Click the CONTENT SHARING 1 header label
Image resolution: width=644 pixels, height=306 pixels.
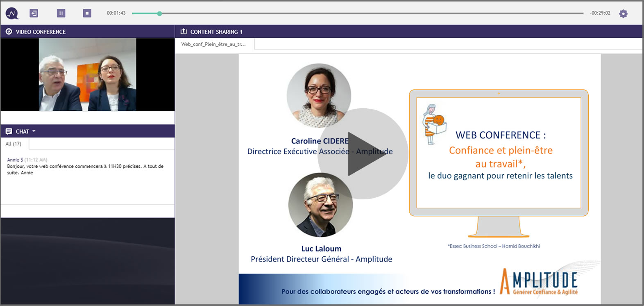216,32
